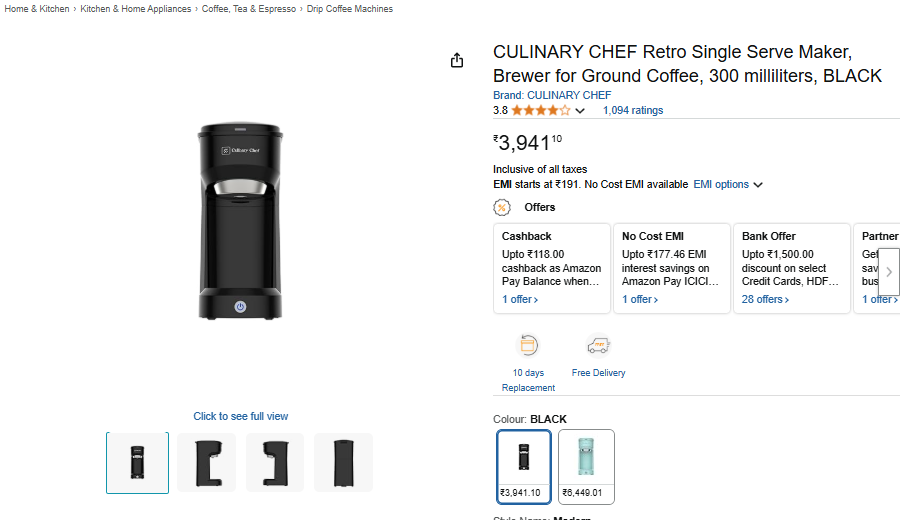Select the second side-view product thumbnail
Screen dimensions: 919x520
207,462
